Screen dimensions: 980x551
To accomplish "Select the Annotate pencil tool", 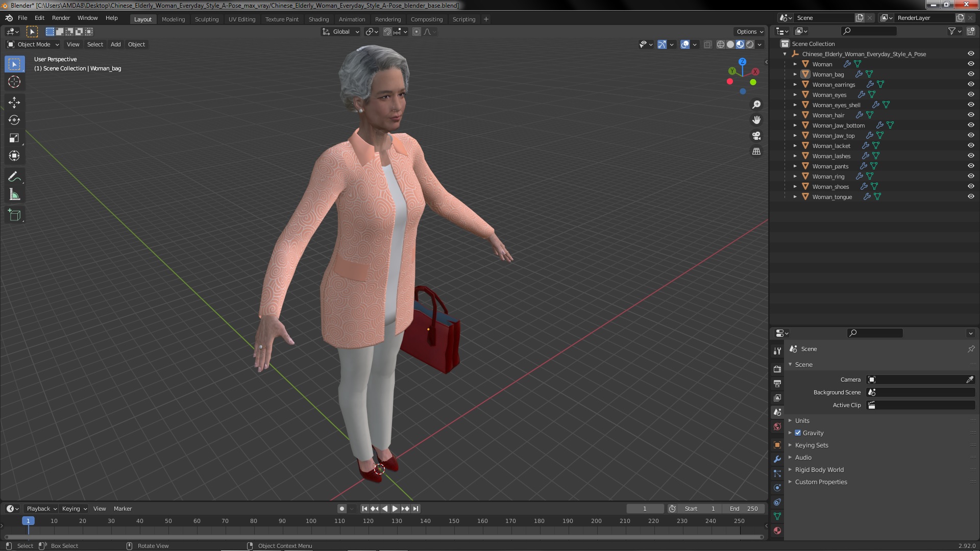I will click(14, 177).
